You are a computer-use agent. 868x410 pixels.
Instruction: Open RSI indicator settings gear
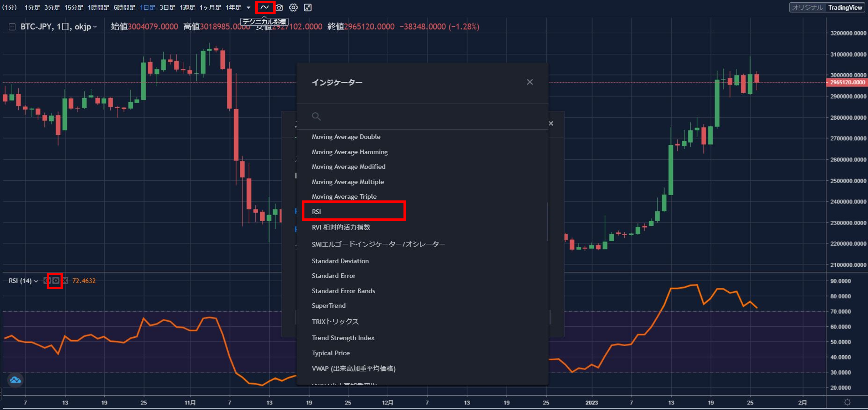coord(56,280)
